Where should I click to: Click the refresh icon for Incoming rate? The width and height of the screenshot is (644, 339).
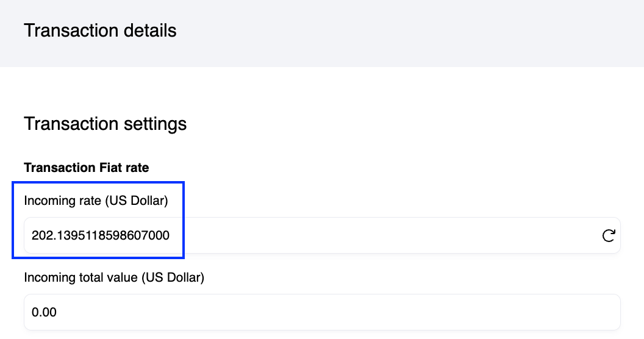608,235
